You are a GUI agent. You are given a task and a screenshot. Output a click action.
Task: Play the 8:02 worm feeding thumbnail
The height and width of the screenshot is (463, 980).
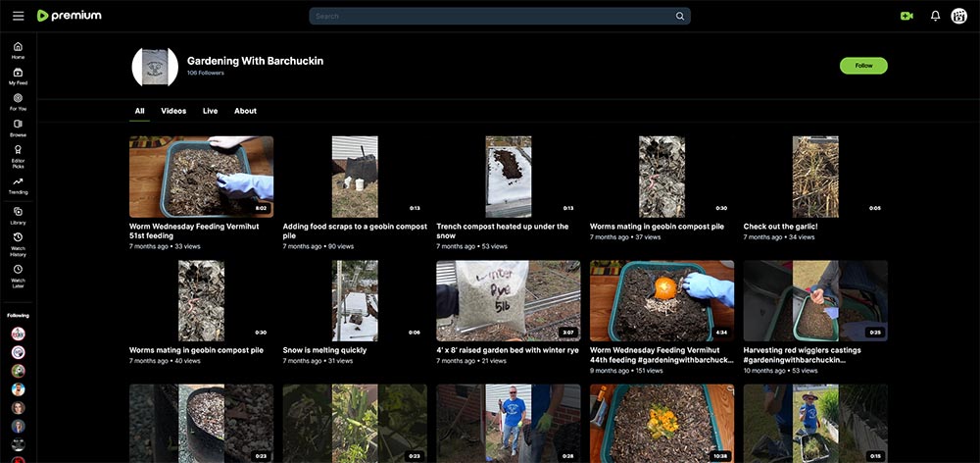201,177
